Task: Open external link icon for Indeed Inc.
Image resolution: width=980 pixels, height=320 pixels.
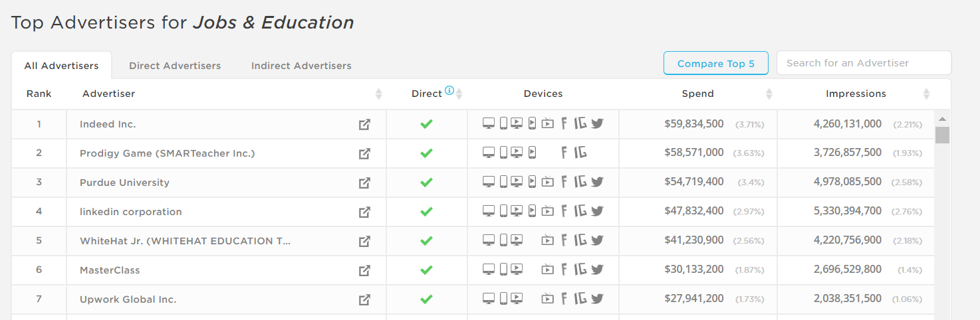Action: coord(364,124)
